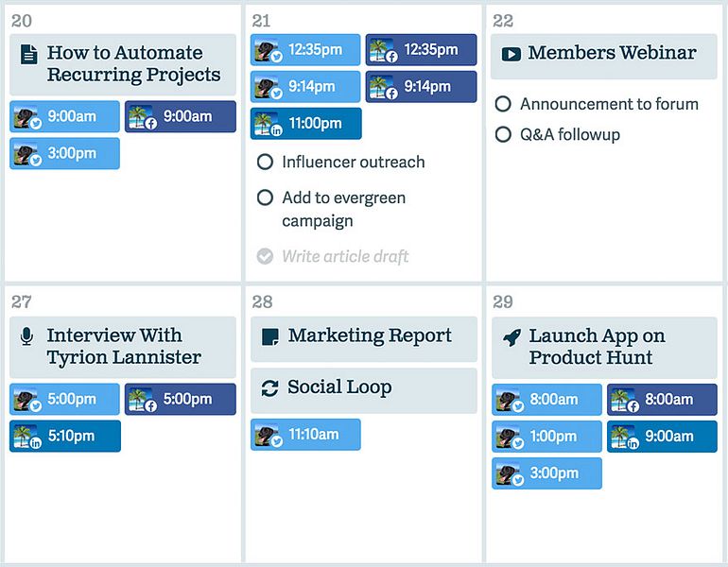Image resolution: width=728 pixels, height=567 pixels.
Task: Click the video icon beside Members Webinar
Action: pyautogui.click(x=511, y=54)
